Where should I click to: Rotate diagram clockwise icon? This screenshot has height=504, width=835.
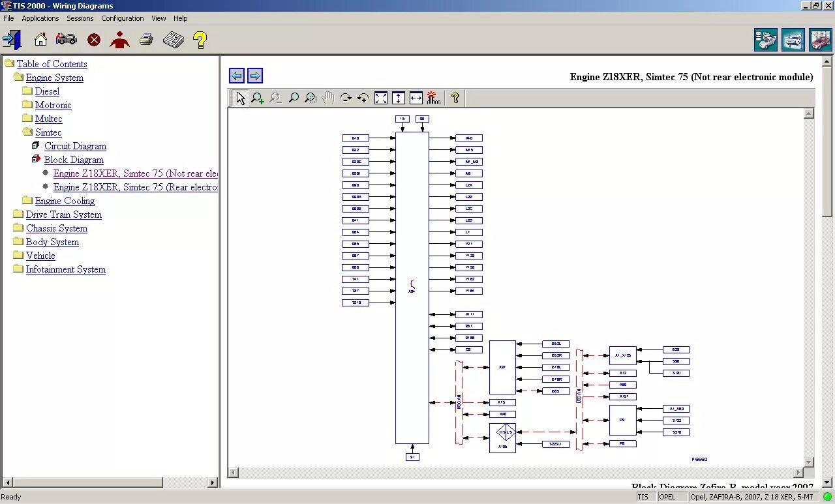point(346,98)
